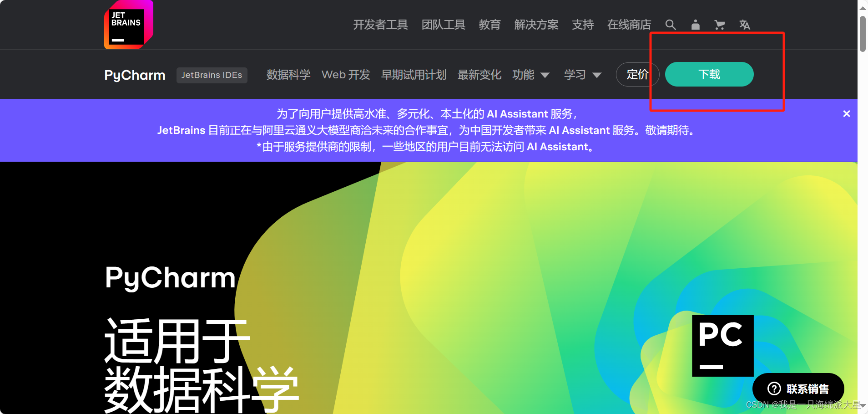868x414 pixels.
Task: Switch to the 数据科学 tab
Action: tap(288, 74)
